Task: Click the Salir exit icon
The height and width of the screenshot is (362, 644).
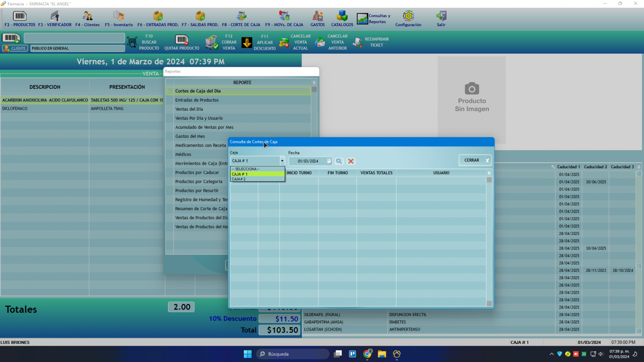Action: [x=441, y=19]
